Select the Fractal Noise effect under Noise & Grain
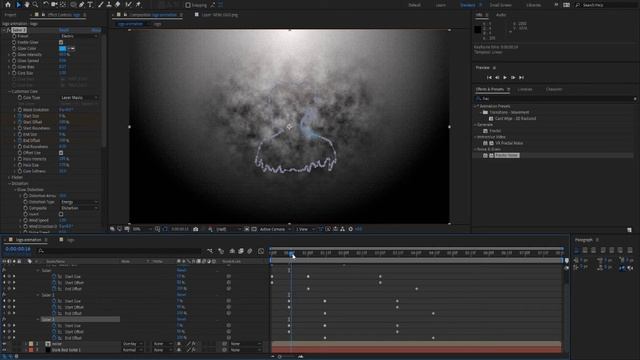The image size is (640, 360). pyautogui.click(x=507, y=155)
